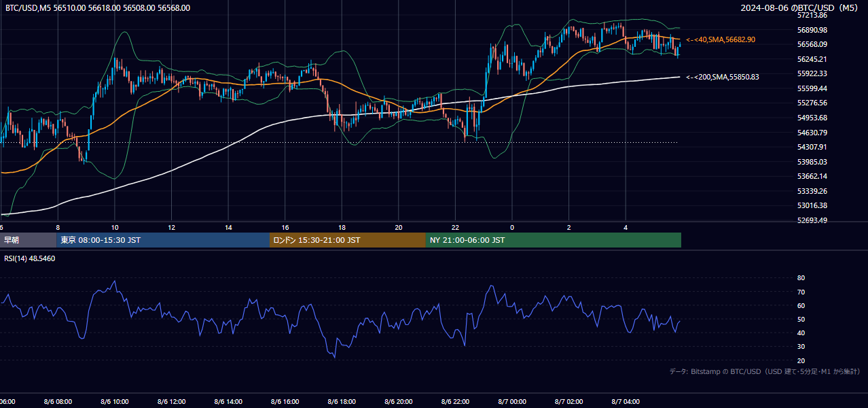Select the ロンドン 15:30-21:00 JST session bar
The image size is (868, 408).
tap(348, 240)
